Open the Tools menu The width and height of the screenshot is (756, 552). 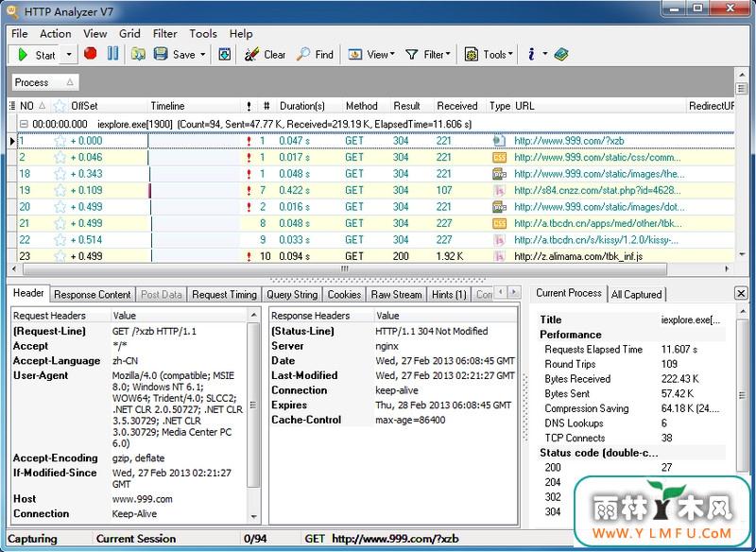(x=203, y=34)
